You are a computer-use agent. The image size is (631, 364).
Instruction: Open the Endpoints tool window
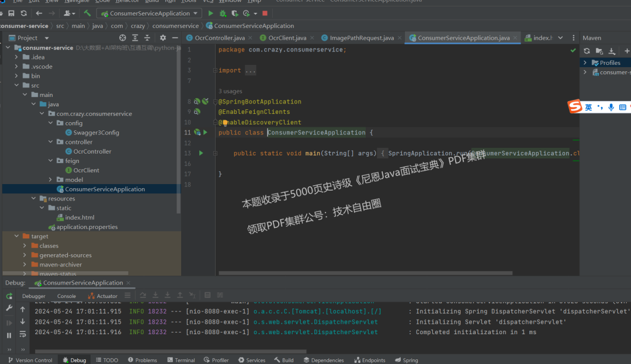pos(369,360)
